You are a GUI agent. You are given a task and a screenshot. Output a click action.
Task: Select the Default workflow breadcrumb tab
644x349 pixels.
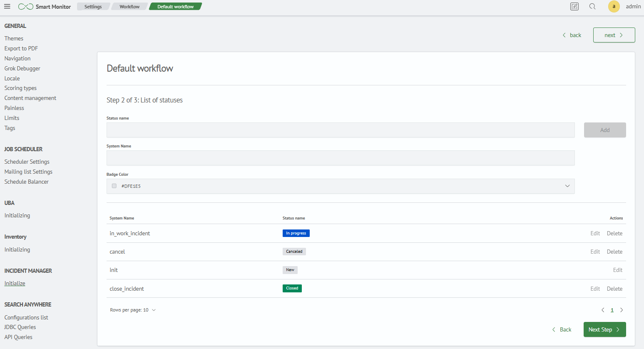coord(175,7)
